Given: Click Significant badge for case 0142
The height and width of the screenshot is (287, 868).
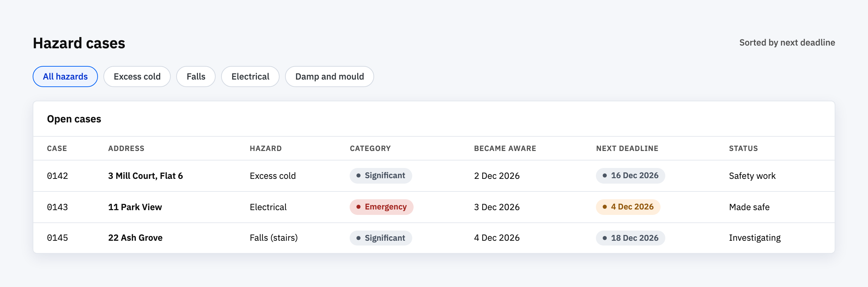Looking at the screenshot, I should click(x=381, y=176).
